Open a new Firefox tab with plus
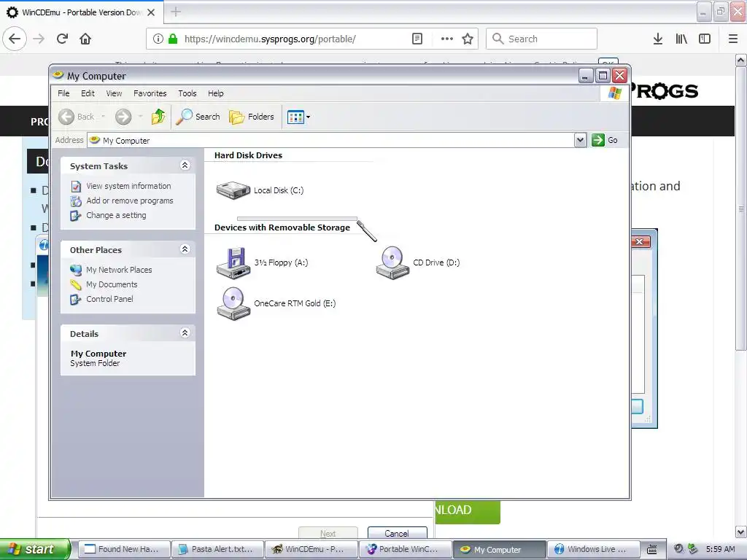The width and height of the screenshot is (747, 560). coord(176,12)
